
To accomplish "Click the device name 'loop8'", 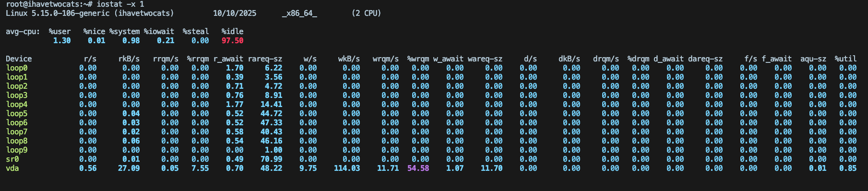I will coord(17,141).
